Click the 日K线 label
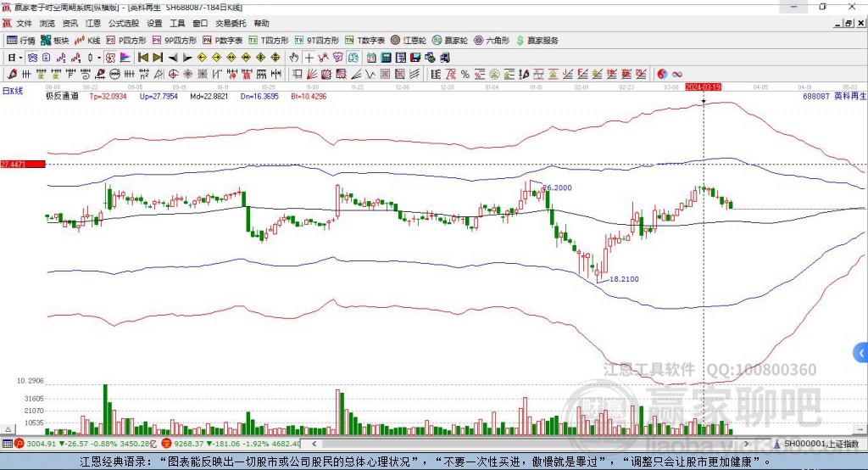 (13, 91)
